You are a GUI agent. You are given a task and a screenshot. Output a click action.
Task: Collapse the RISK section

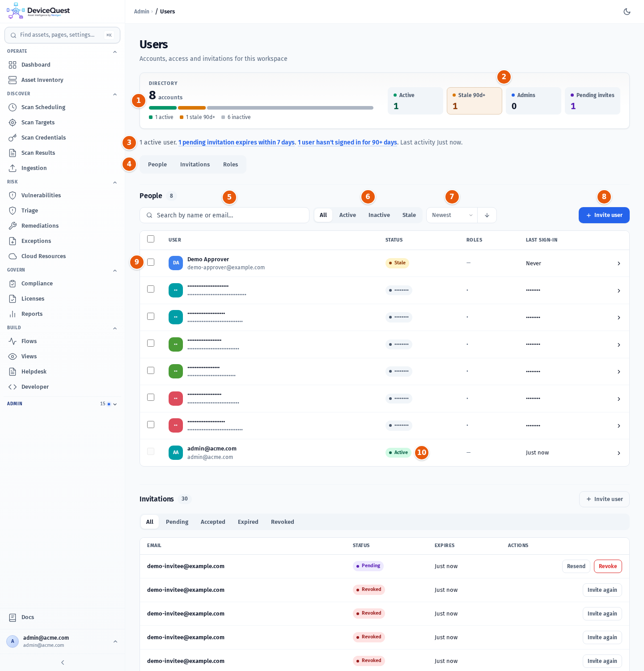coord(115,183)
